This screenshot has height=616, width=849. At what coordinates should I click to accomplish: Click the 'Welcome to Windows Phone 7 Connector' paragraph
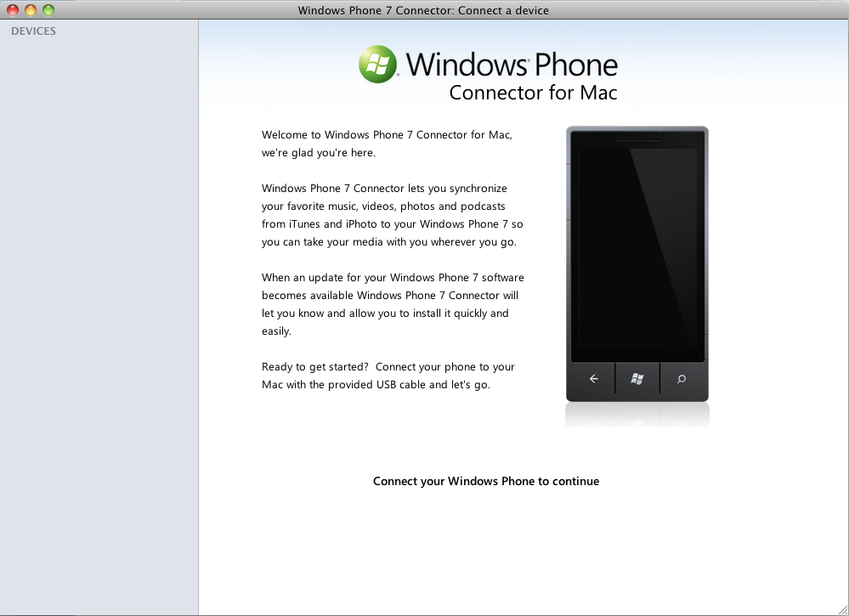tap(387, 144)
